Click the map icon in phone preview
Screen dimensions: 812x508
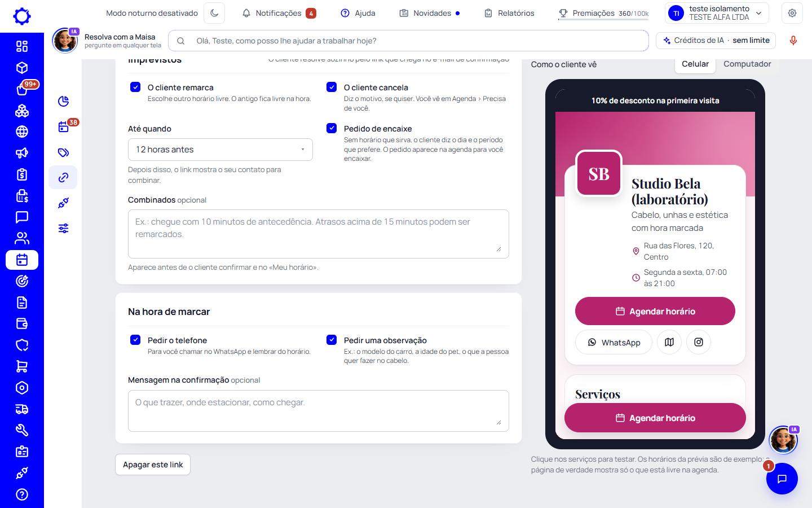click(x=669, y=342)
